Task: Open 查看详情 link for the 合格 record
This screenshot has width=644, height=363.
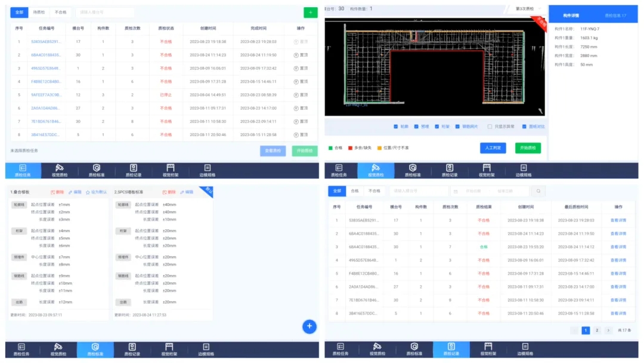Action: [618, 247]
